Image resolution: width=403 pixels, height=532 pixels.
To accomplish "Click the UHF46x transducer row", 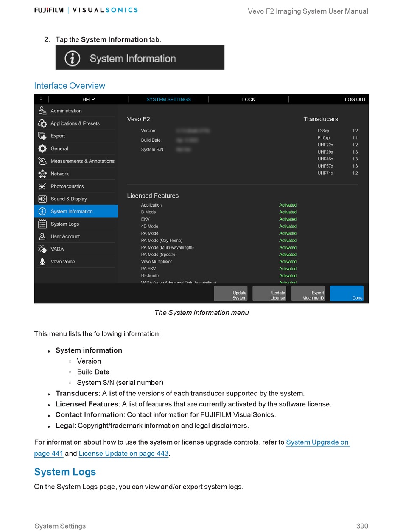I will pyautogui.click(x=338, y=159).
